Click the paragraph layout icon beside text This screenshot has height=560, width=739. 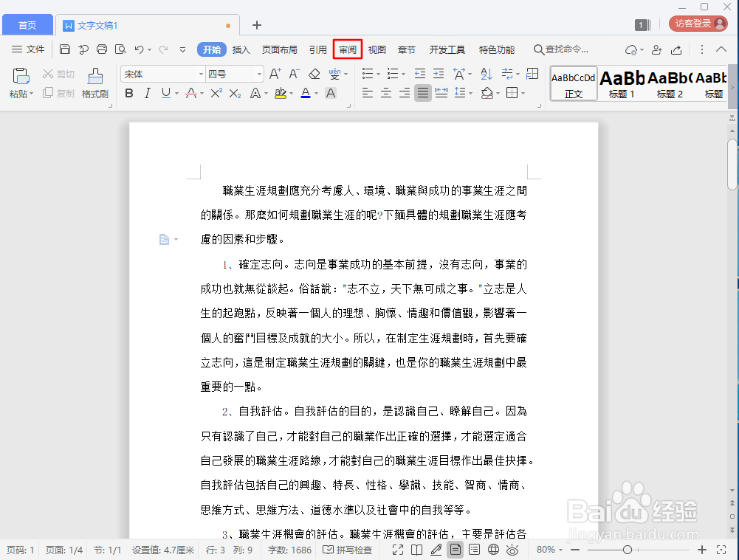164,239
